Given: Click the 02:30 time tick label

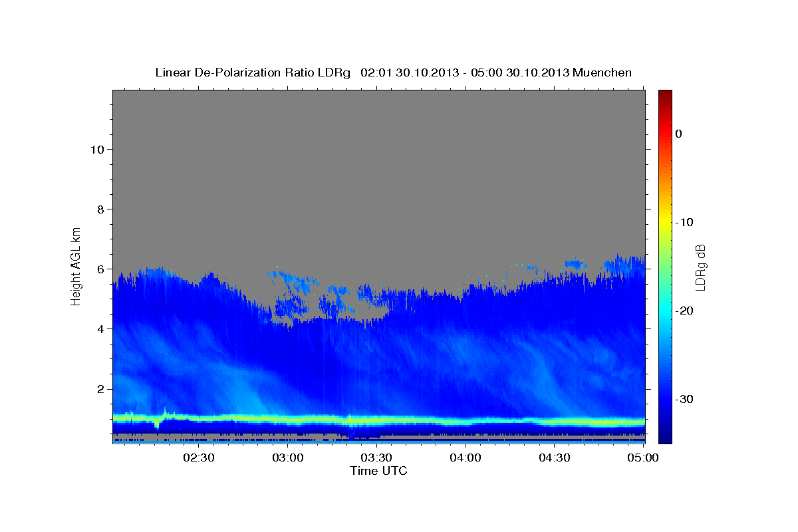Looking at the screenshot, I should 199,458.
